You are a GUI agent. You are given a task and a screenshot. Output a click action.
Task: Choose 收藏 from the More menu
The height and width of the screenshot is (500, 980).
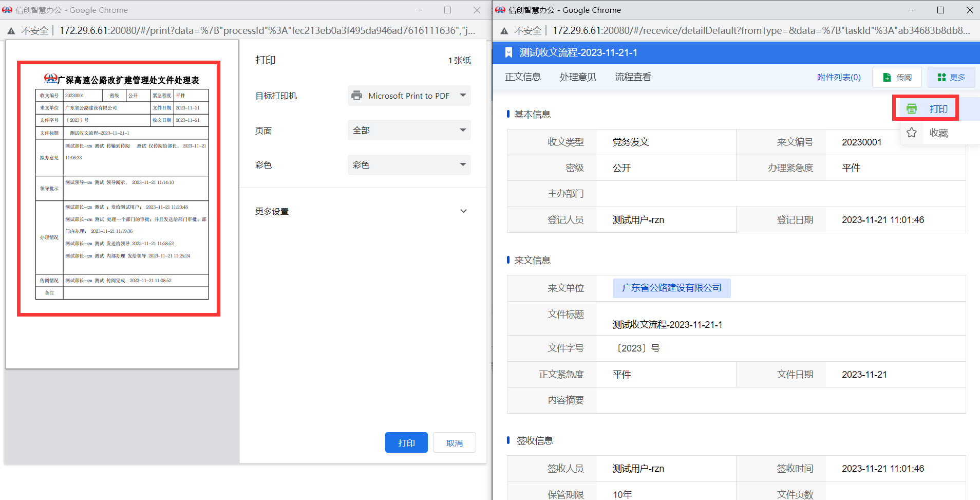pos(940,133)
